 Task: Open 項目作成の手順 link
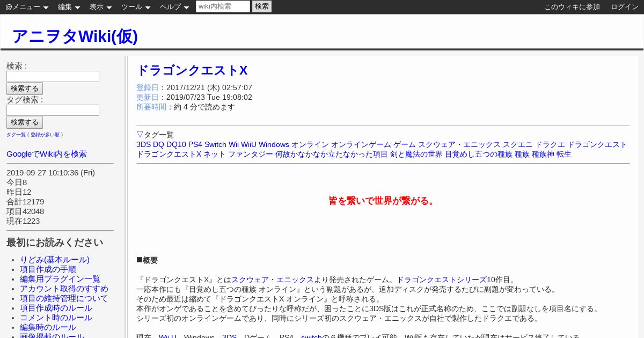point(48,269)
